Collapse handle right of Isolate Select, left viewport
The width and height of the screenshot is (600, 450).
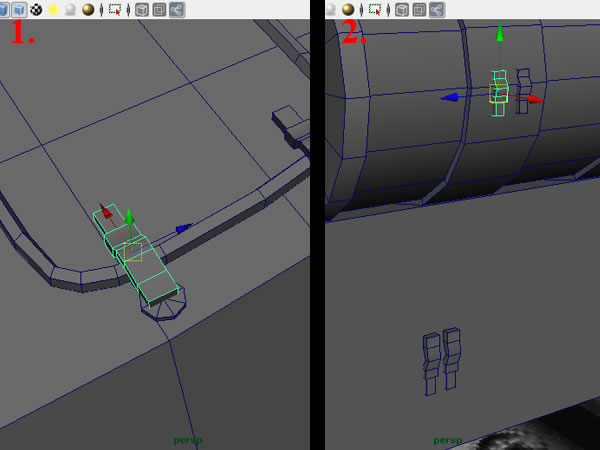pos(128,10)
